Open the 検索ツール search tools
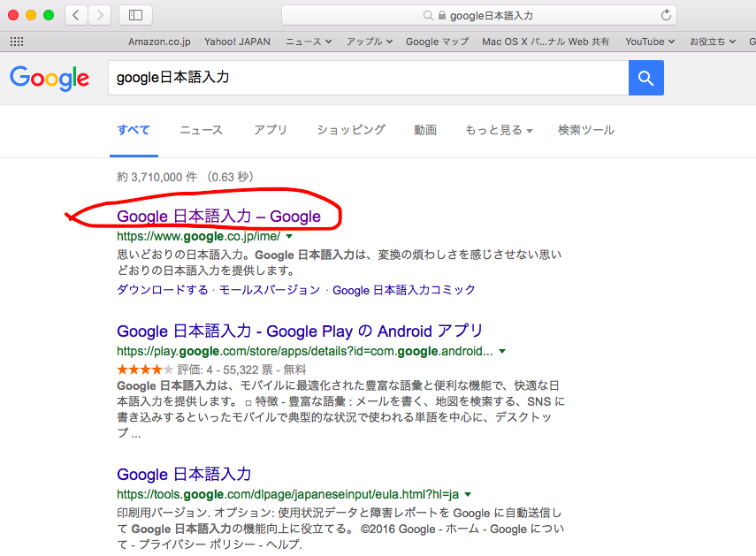The width and height of the screenshot is (756, 556). click(585, 130)
